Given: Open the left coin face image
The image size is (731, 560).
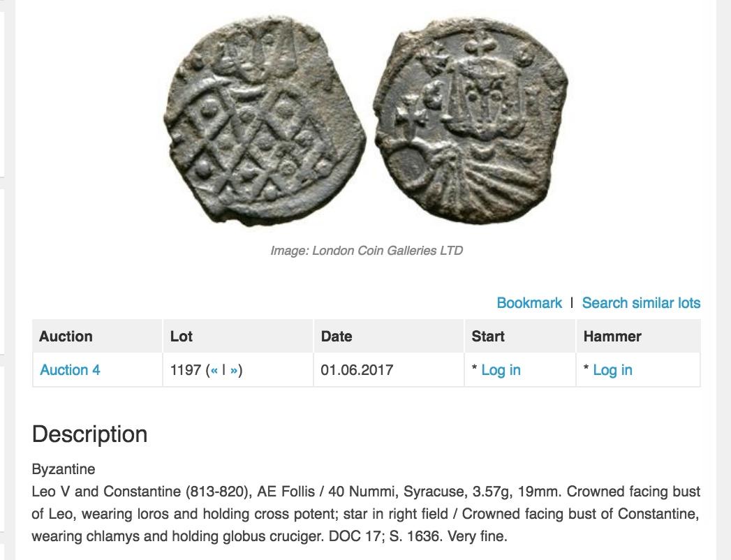Looking at the screenshot, I should click(265, 121).
